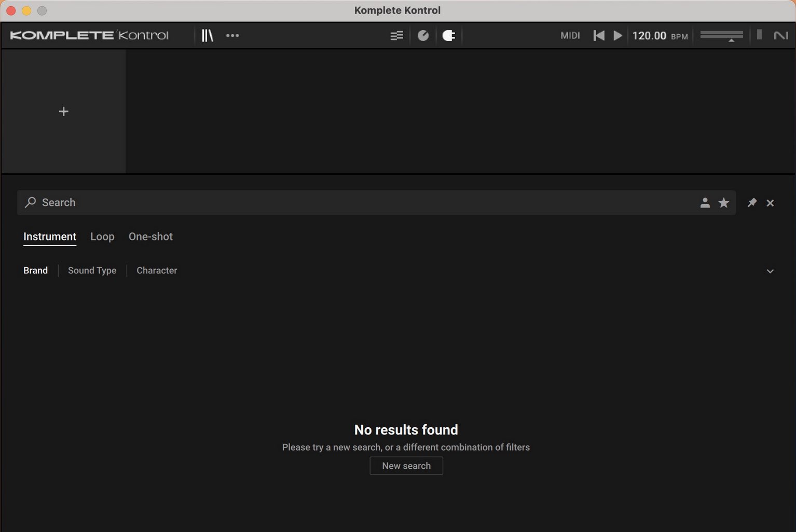Toggle favorites star filter
Image resolution: width=796 pixels, height=532 pixels.
723,203
